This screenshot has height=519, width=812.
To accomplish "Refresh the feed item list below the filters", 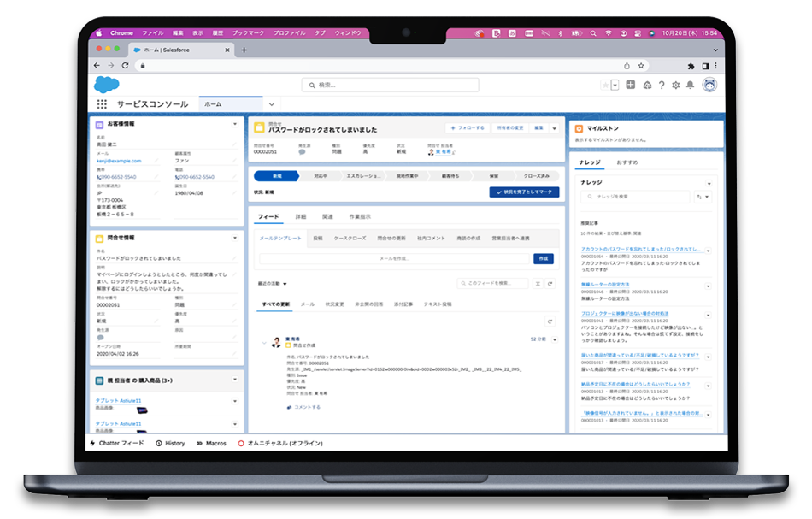I will click(550, 321).
